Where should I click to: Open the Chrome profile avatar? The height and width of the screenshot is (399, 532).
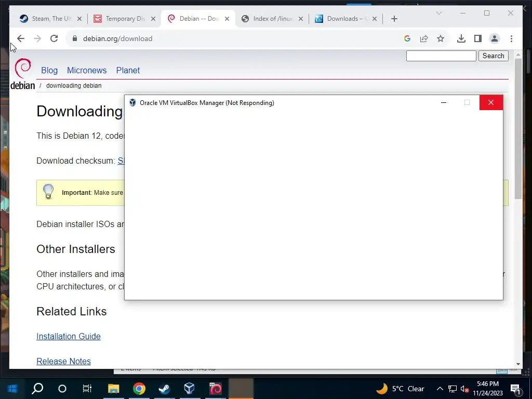pos(495,38)
